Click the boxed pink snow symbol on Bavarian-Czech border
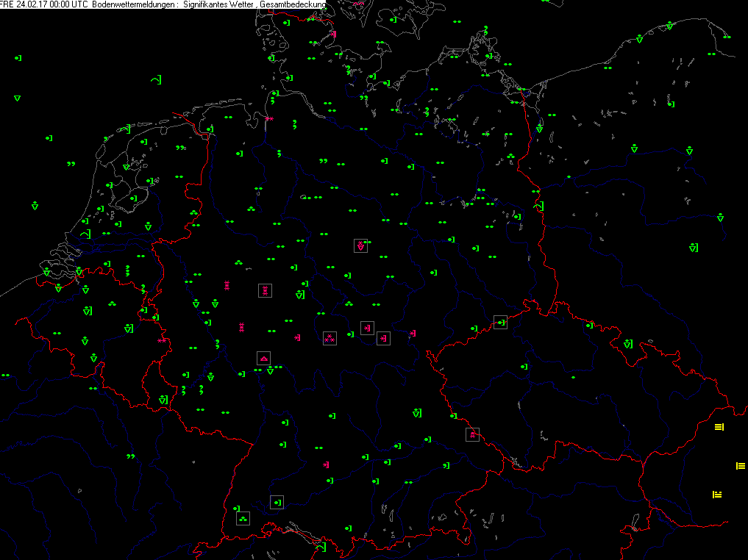This screenshot has height=560, width=748. click(472, 434)
